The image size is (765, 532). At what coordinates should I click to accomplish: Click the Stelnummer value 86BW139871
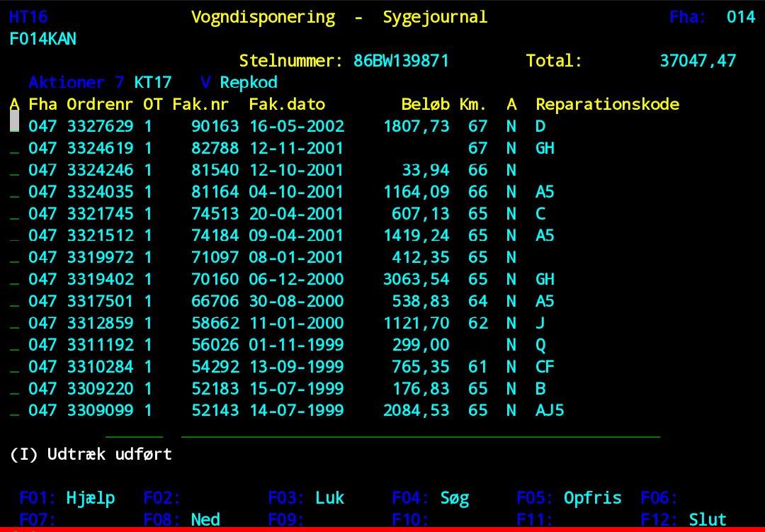click(x=401, y=61)
